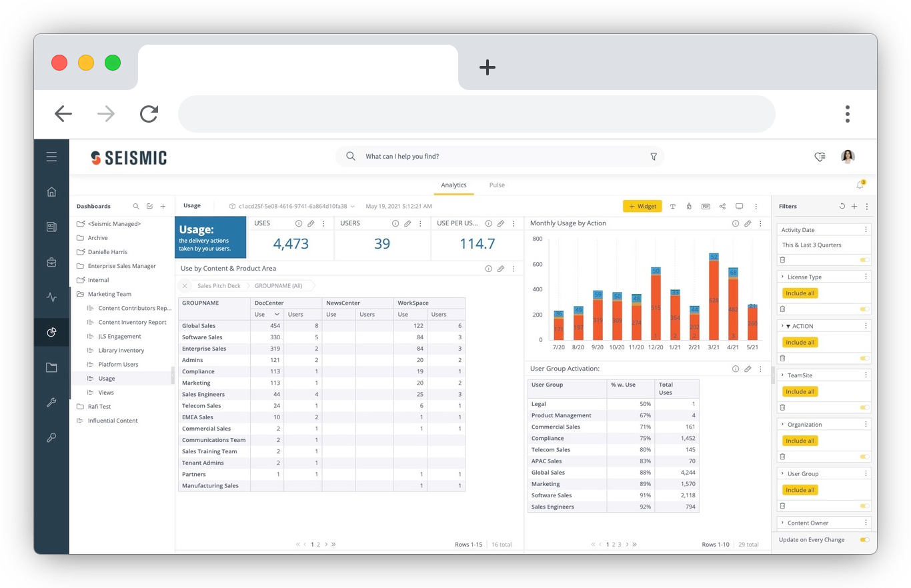911x588 pixels.
Task: Go to page 2 of Content table
Action: click(x=318, y=545)
